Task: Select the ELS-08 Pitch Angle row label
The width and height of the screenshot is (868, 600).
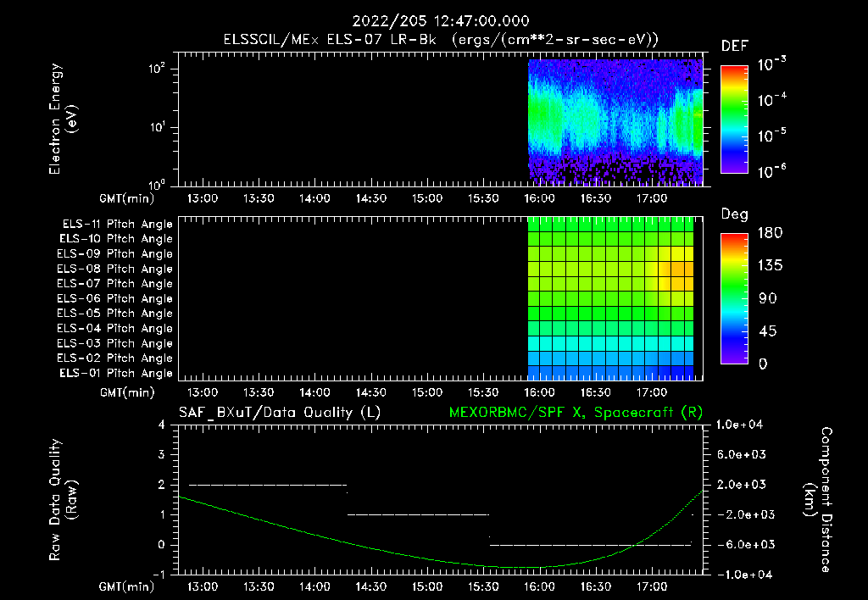Action: [114, 269]
